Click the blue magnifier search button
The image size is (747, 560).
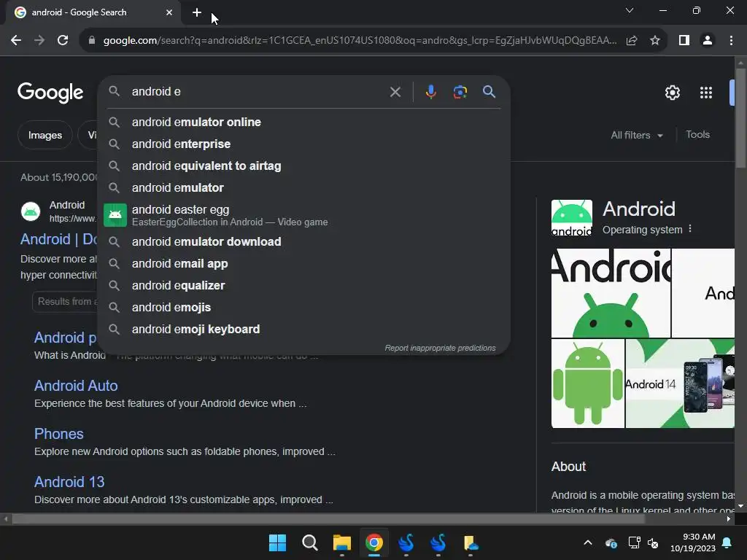coord(489,92)
